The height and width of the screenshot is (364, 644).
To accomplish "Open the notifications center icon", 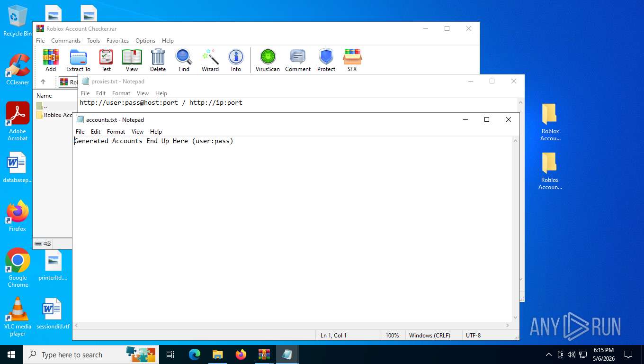I will 628,355.
